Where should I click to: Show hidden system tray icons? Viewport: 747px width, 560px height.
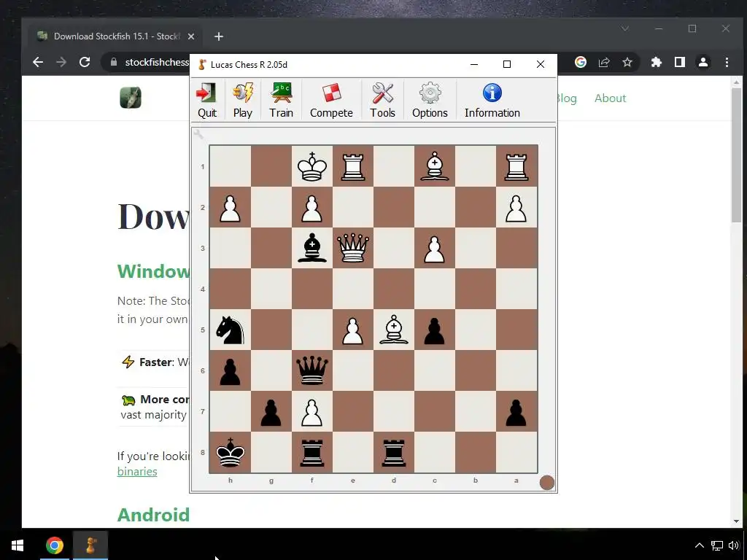coord(700,545)
